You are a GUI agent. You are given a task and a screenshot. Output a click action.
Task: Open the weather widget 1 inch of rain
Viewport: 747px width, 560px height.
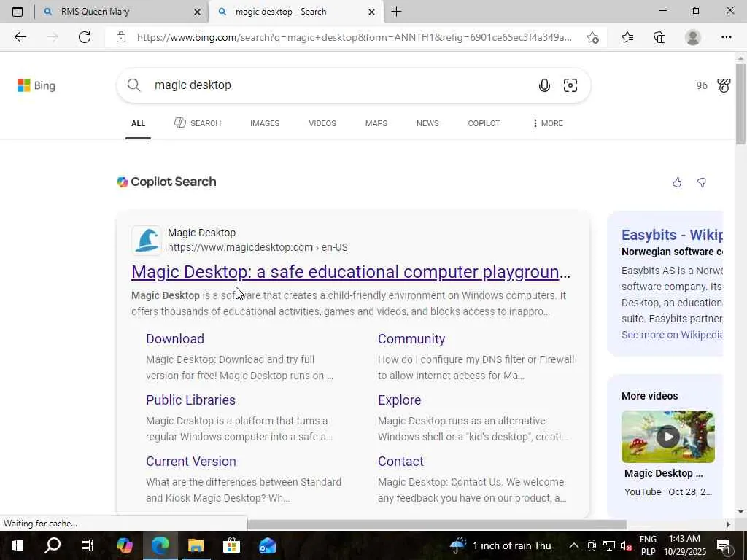(x=500, y=545)
